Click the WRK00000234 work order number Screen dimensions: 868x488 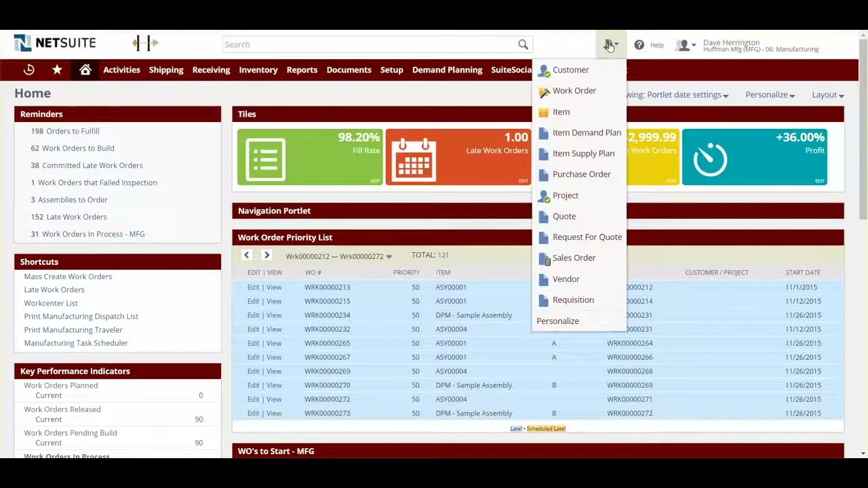point(327,315)
